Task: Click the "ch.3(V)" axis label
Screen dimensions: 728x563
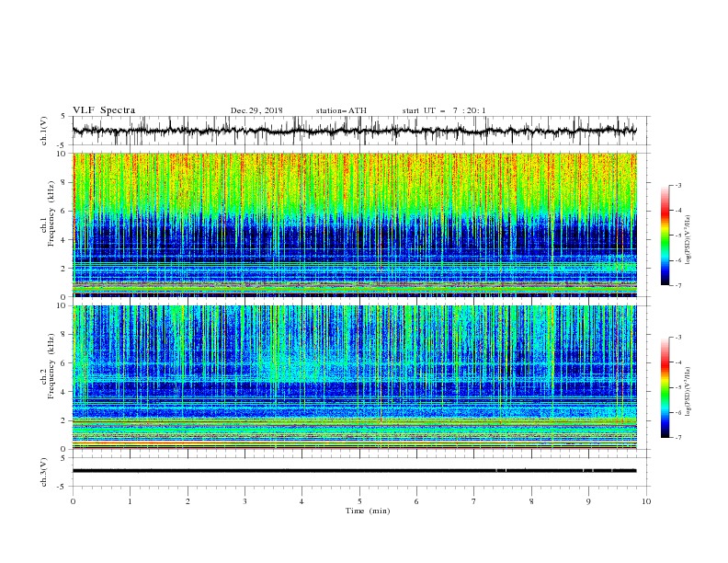Action: pos(44,472)
